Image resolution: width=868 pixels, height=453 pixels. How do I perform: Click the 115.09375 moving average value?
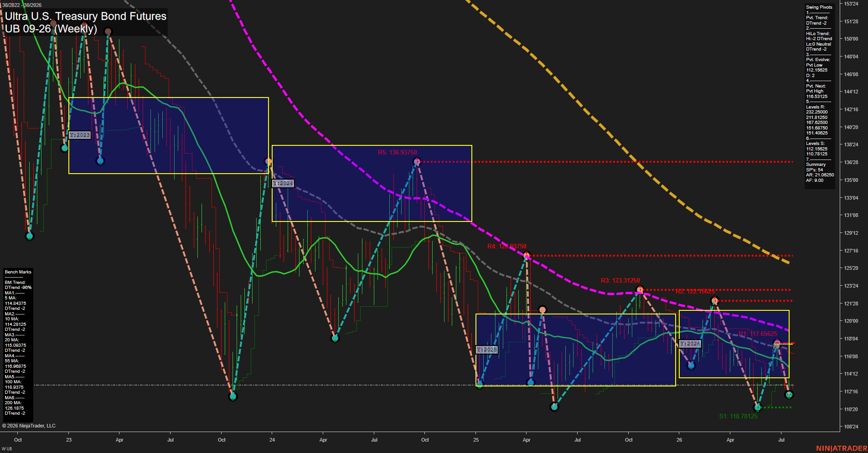(15, 345)
